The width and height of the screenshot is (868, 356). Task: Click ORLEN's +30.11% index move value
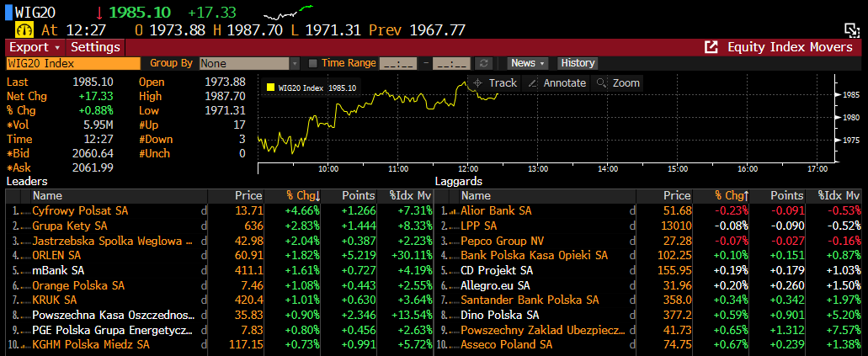[x=410, y=256]
